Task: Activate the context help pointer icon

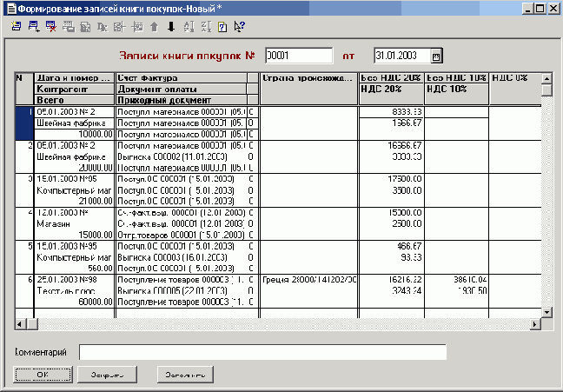Action: [238, 27]
